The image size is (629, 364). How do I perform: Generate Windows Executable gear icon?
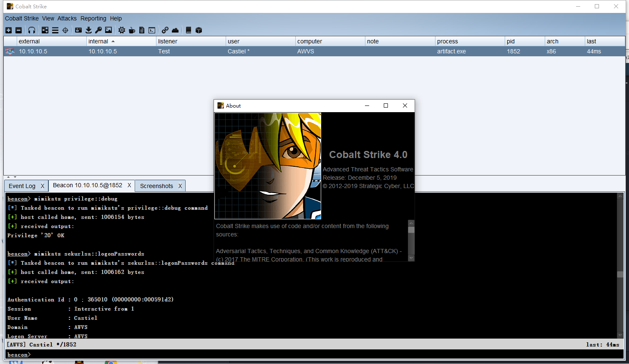122,30
